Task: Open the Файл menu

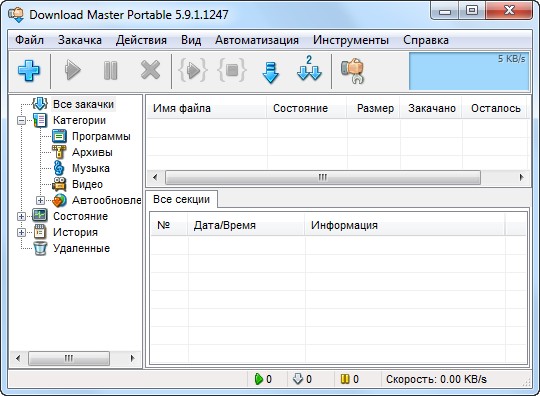Action: tap(30, 40)
